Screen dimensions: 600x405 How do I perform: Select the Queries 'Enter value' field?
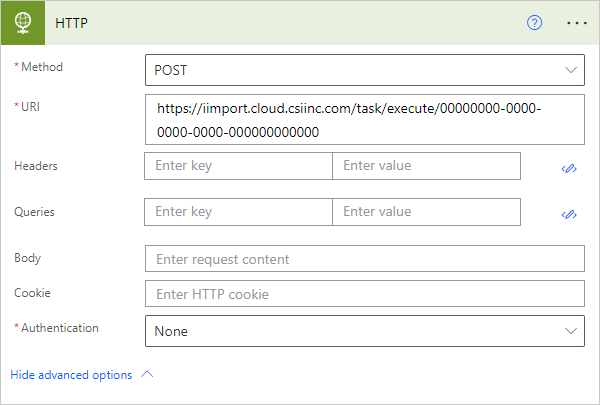pos(426,212)
